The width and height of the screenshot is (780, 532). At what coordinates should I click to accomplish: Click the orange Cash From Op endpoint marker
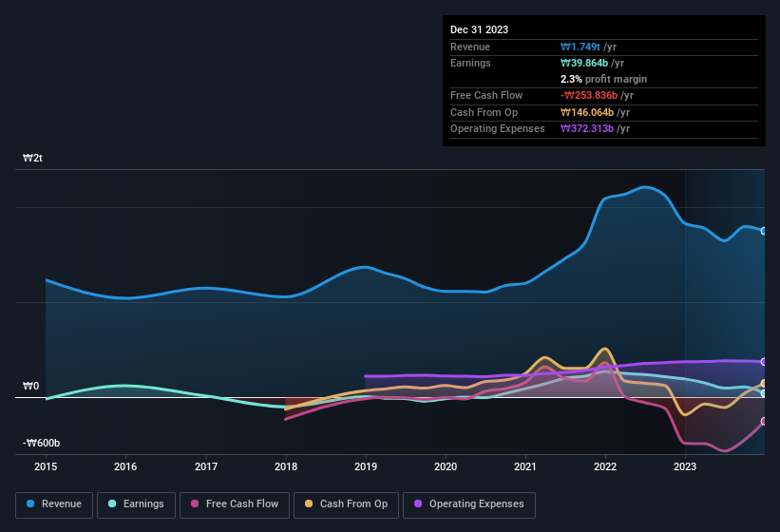pos(763,384)
